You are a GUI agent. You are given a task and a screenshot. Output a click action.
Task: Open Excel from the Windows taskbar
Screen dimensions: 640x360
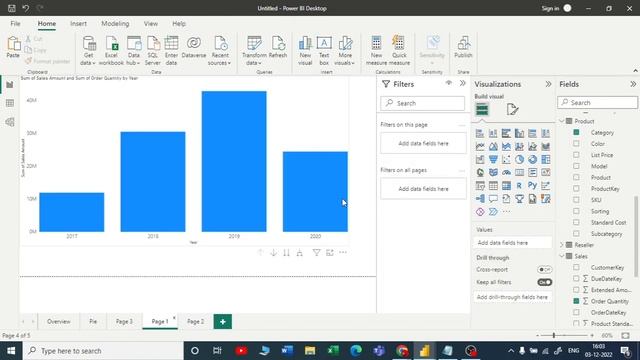pyautogui.click(x=333, y=351)
